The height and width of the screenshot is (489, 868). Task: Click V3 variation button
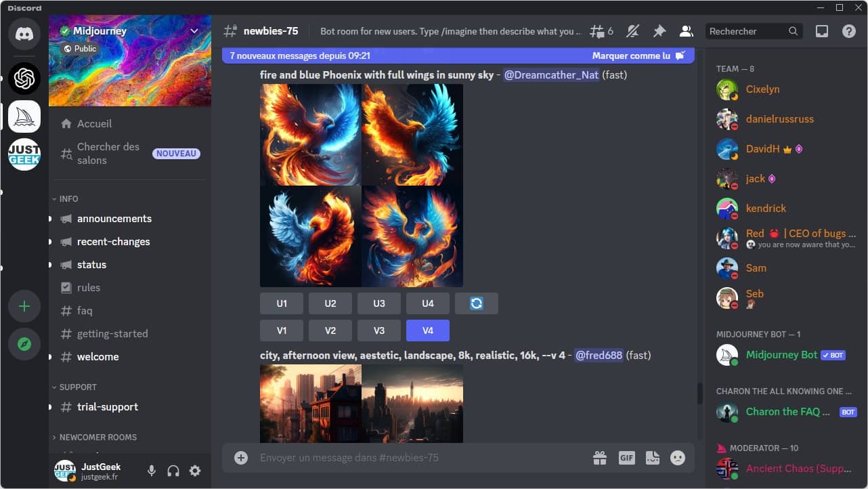pyautogui.click(x=379, y=331)
